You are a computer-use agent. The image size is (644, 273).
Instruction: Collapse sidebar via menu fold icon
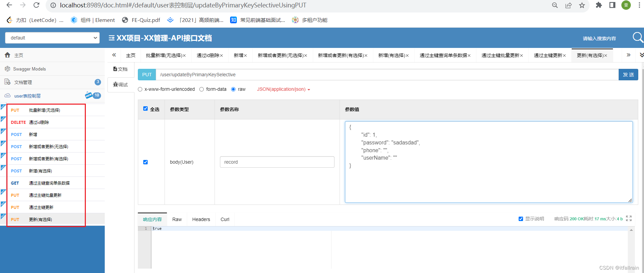(x=112, y=38)
